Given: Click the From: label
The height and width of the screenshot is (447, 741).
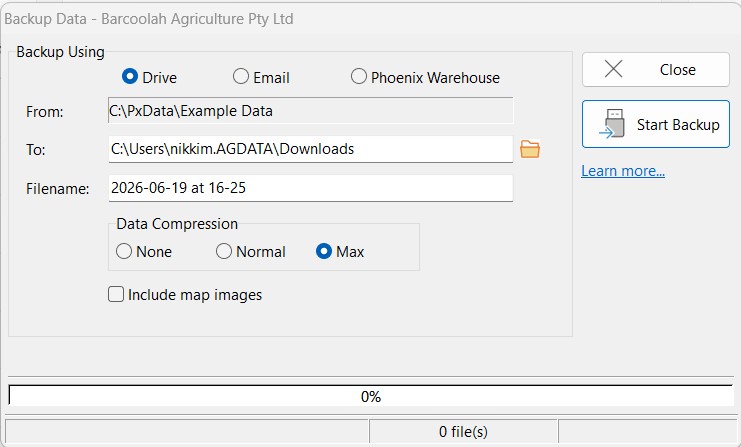Looking at the screenshot, I should (44, 112).
